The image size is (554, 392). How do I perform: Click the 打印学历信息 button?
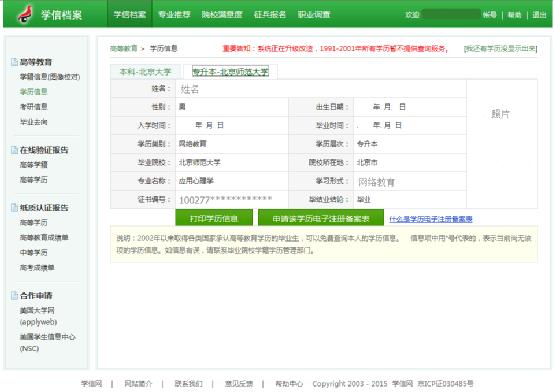(x=214, y=218)
